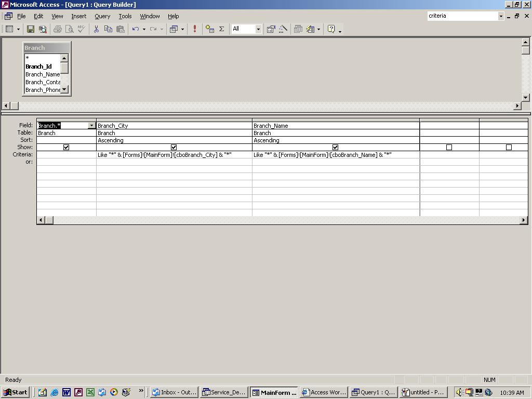This screenshot has height=399, width=532.
Task: Switch to Inbox - Outlook taskbar button
Action: coord(174,392)
